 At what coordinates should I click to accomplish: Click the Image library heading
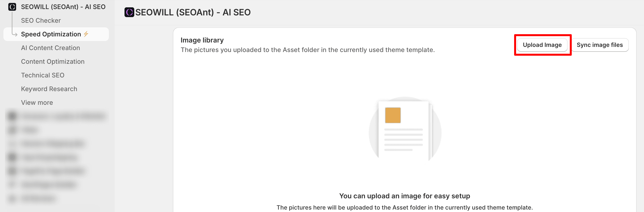click(x=202, y=40)
